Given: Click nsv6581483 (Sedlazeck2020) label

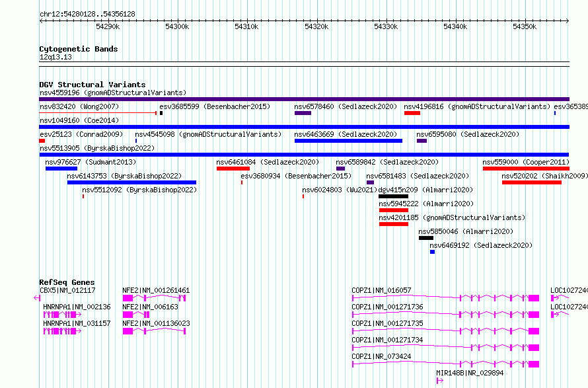Looking at the screenshot, I should coord(418,176).
